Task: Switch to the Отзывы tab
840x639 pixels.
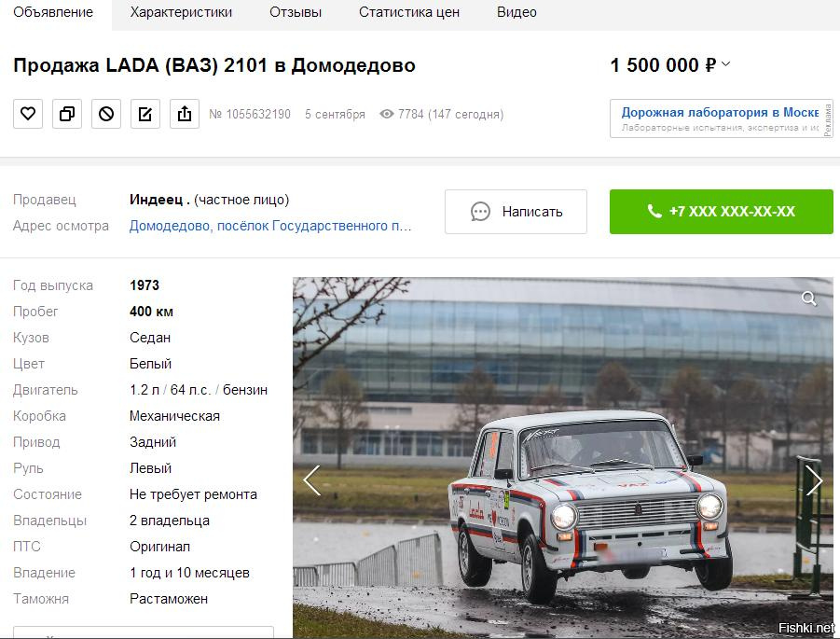Action: [296, 12]
